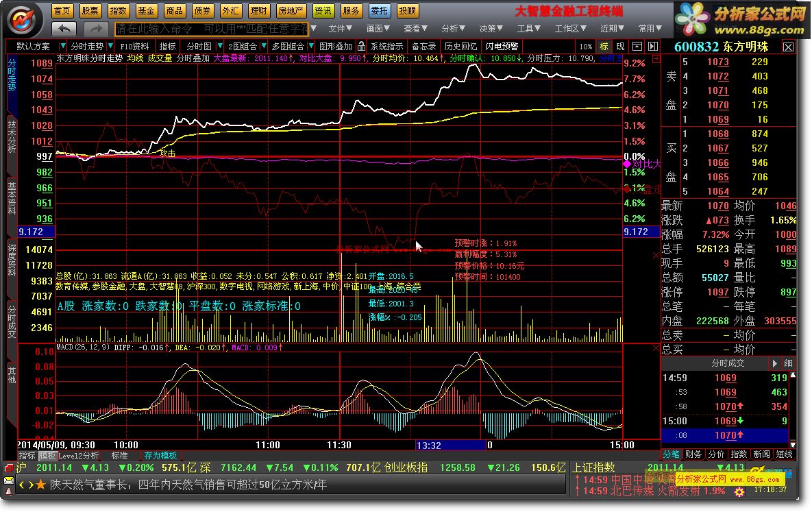Click the back arrow navigation button

click(x=64, y=29)
